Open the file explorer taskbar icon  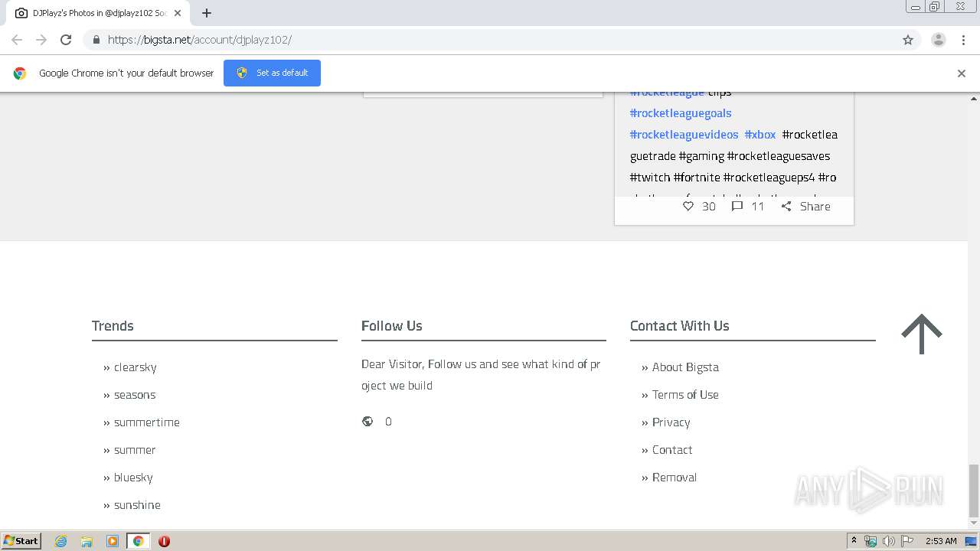(x=87, y=541)
